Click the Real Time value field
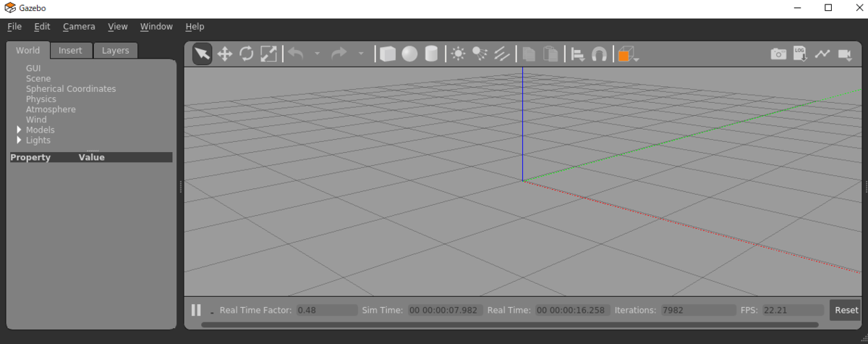Screen dimensions: 868x344 coord(571,310)
